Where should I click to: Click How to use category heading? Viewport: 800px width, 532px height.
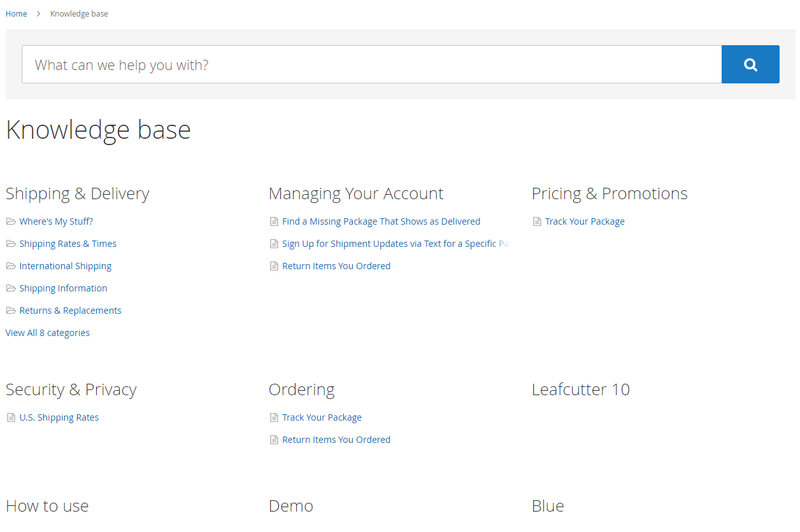(x=47, y=506)
